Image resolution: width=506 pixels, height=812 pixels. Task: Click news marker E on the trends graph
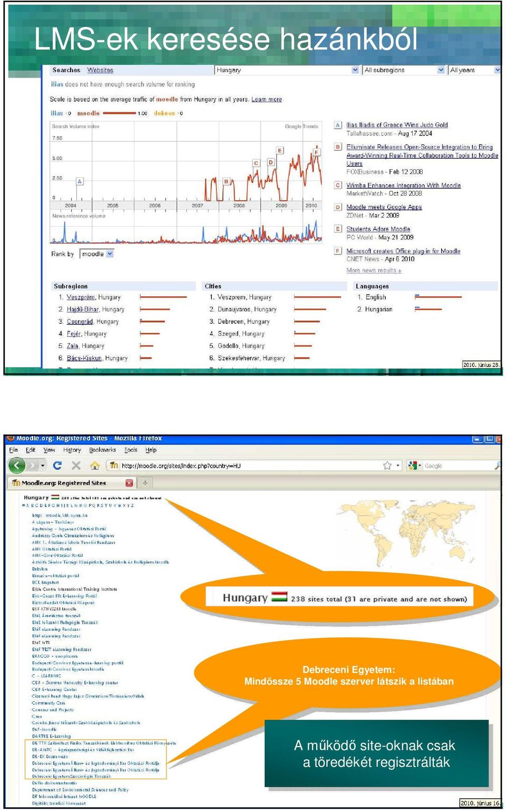[x=280, y=150]
